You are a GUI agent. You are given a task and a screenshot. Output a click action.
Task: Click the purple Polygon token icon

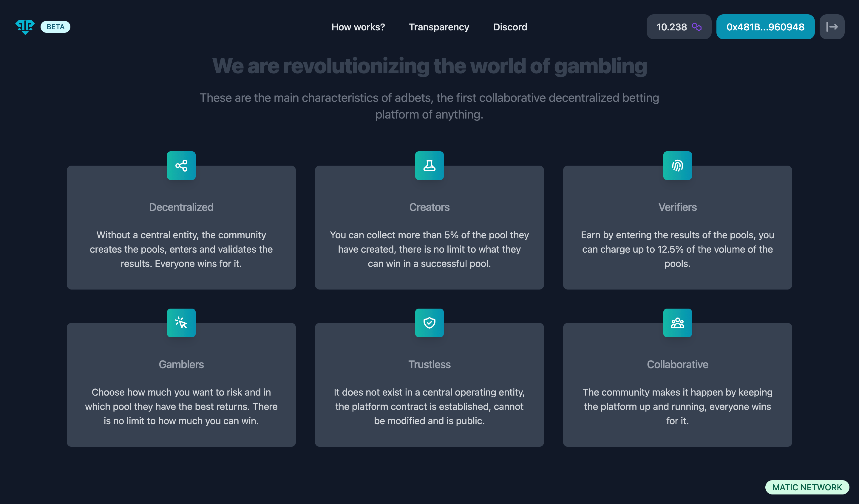pyautogui.click(x=696, y=27)
